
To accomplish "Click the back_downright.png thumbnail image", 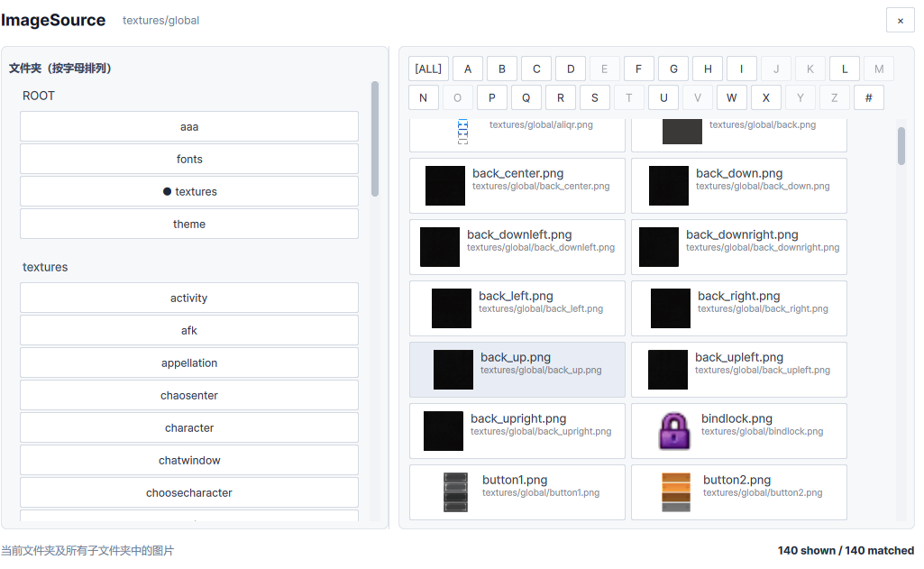I will tap(659, 247).
